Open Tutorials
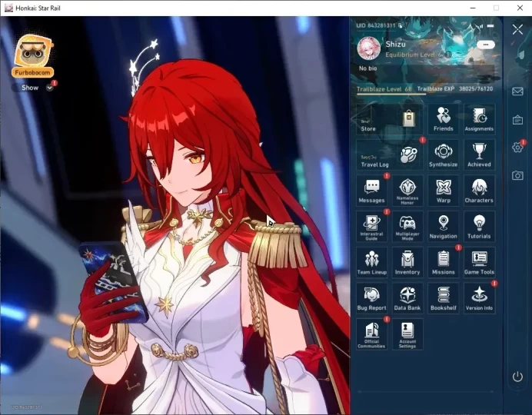The image size is (532, 415). pos(479,227)
